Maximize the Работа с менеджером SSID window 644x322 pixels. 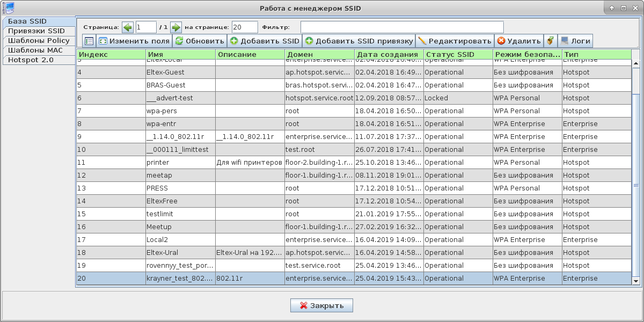[624, 8]
